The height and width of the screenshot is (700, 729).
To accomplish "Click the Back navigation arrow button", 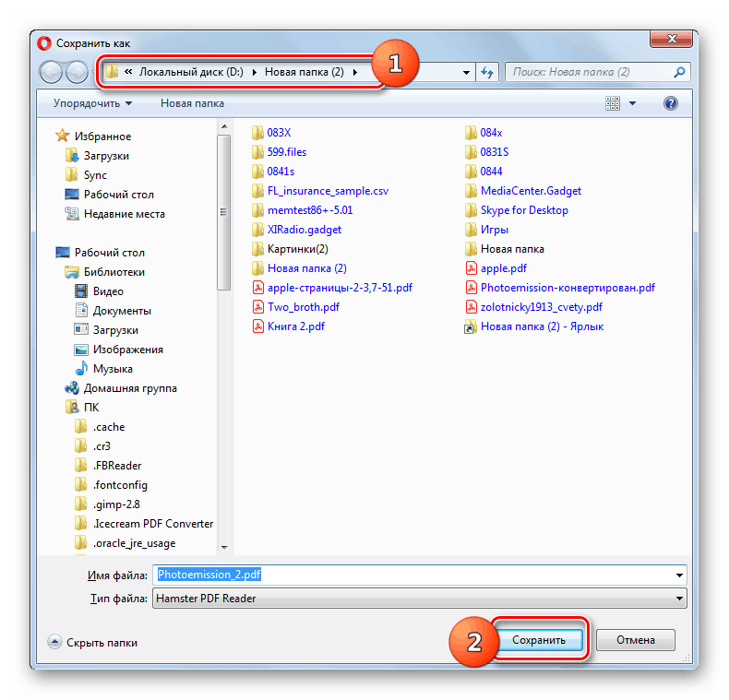I will [51, 72].
